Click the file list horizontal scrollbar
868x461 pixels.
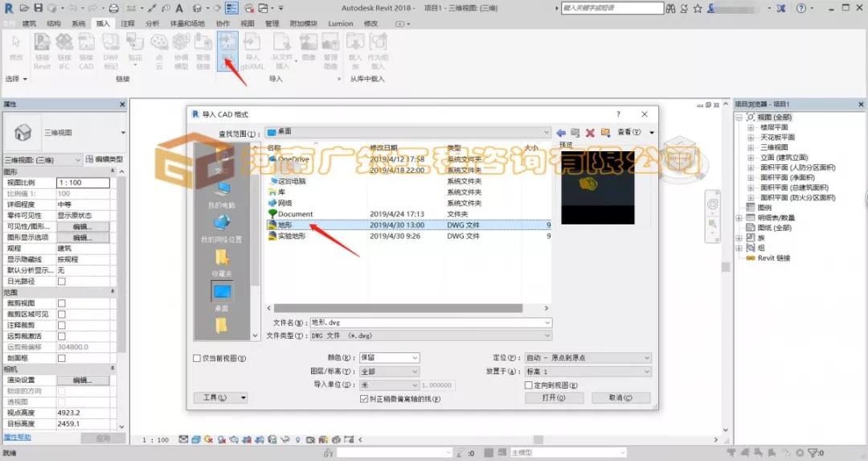(398, 308)
